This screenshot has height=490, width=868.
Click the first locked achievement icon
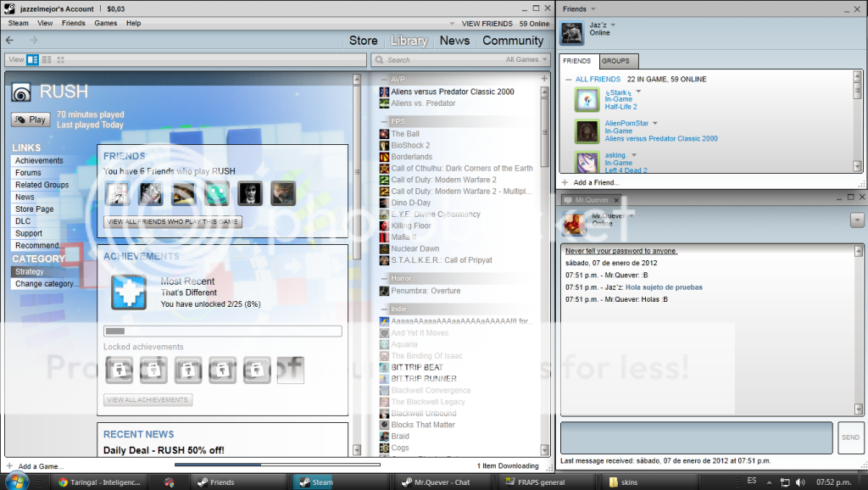point(120,370)
